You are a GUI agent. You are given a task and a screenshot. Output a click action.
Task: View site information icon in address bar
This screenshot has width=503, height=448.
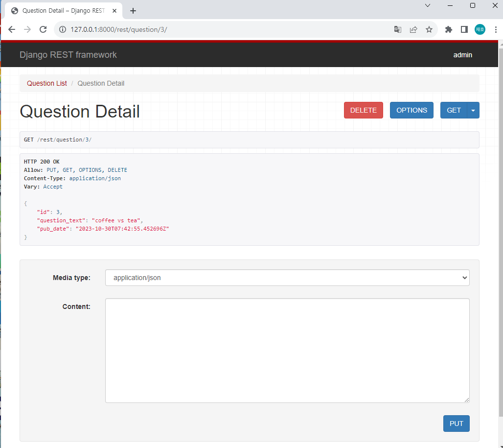[63, 29]
